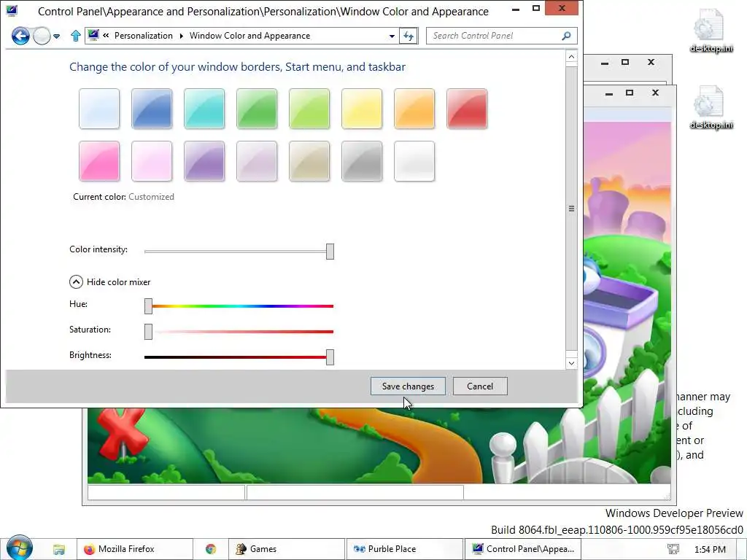
Task: Open the recent pages dropdown arrow
Action: (57, 36)
